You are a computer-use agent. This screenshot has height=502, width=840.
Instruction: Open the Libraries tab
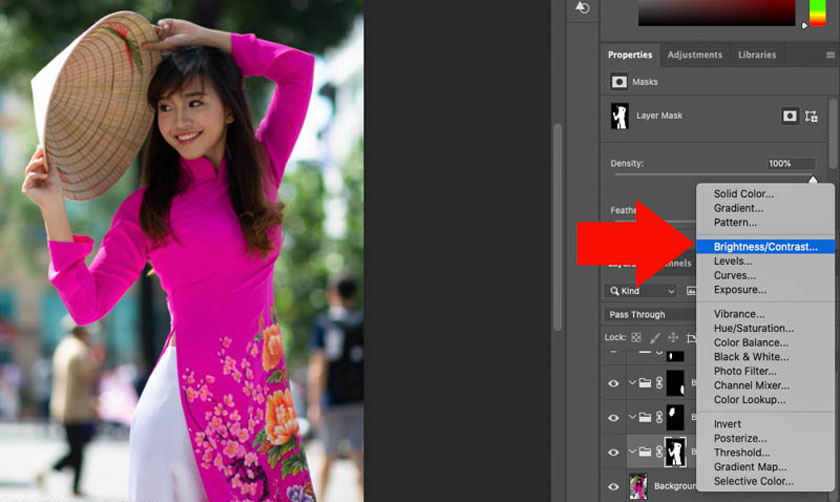click(756, 55)
